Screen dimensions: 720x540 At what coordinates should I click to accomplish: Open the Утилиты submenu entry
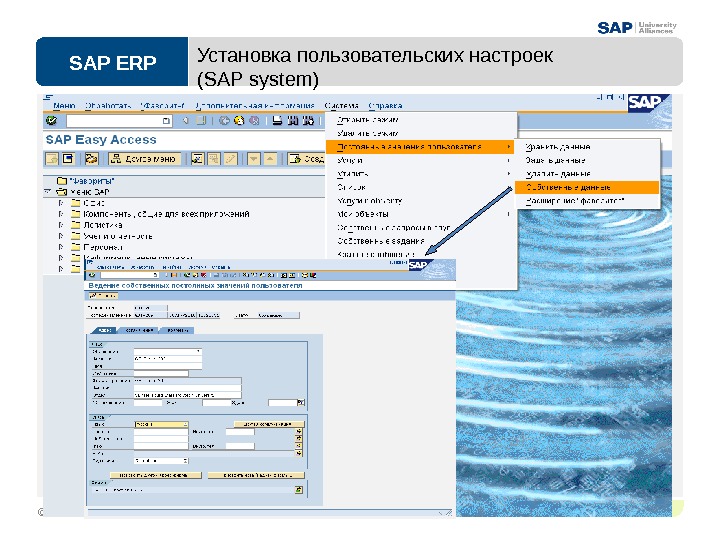[x=353, y=174]
